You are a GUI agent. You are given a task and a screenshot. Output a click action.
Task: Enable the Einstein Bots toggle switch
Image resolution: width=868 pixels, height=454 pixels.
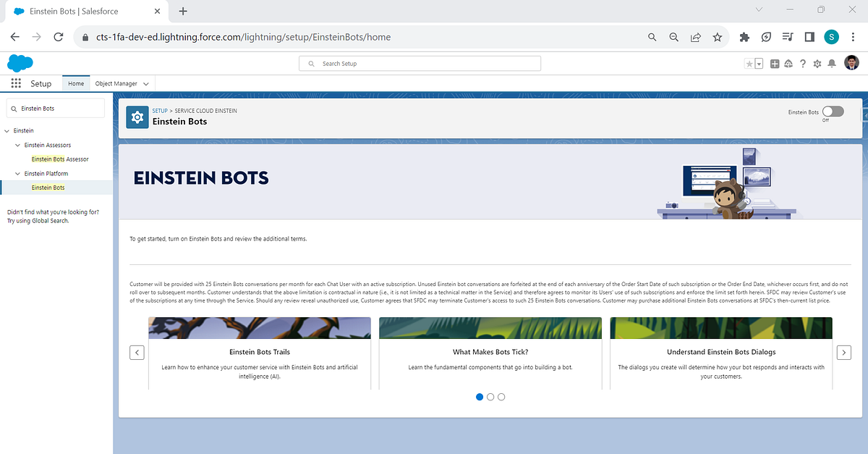pos(833,111)
